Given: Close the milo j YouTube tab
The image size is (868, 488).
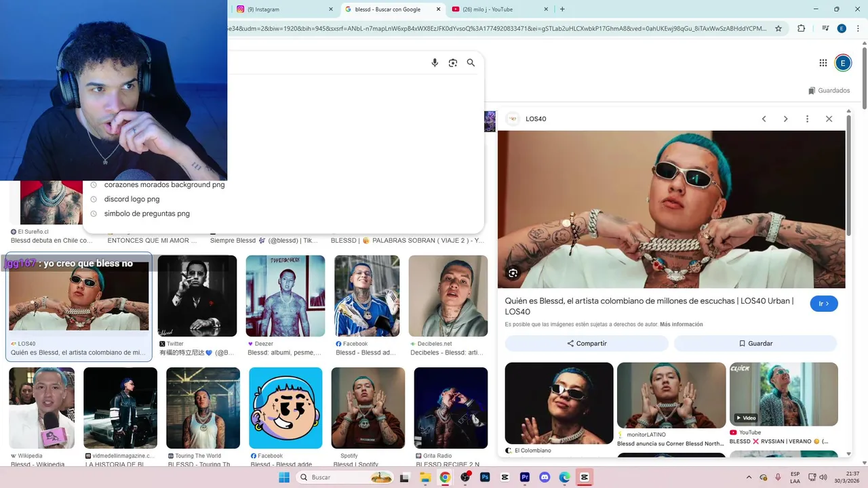Looking at the screenshot, I should pos(547,9).
